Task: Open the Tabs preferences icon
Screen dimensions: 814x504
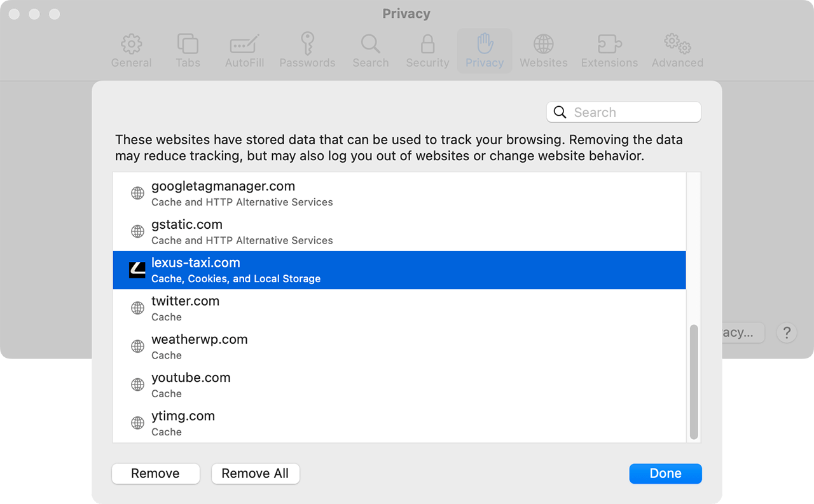Action: [x=188, y=44]
